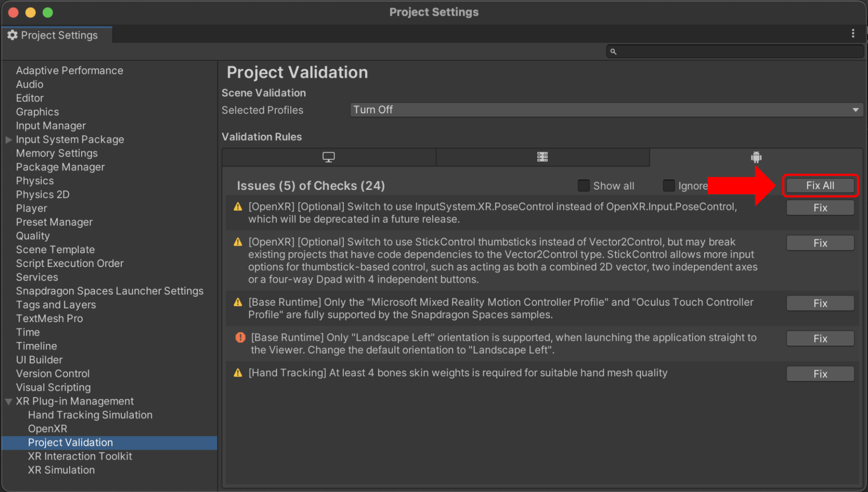Click warning icon beside Hand Tracking issue

coord(238,373)
